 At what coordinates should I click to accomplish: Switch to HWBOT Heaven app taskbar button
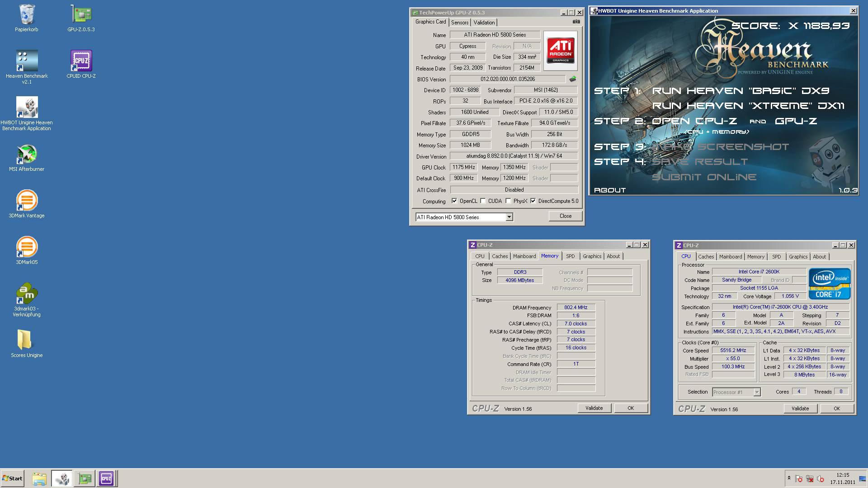tap(62, 479)
